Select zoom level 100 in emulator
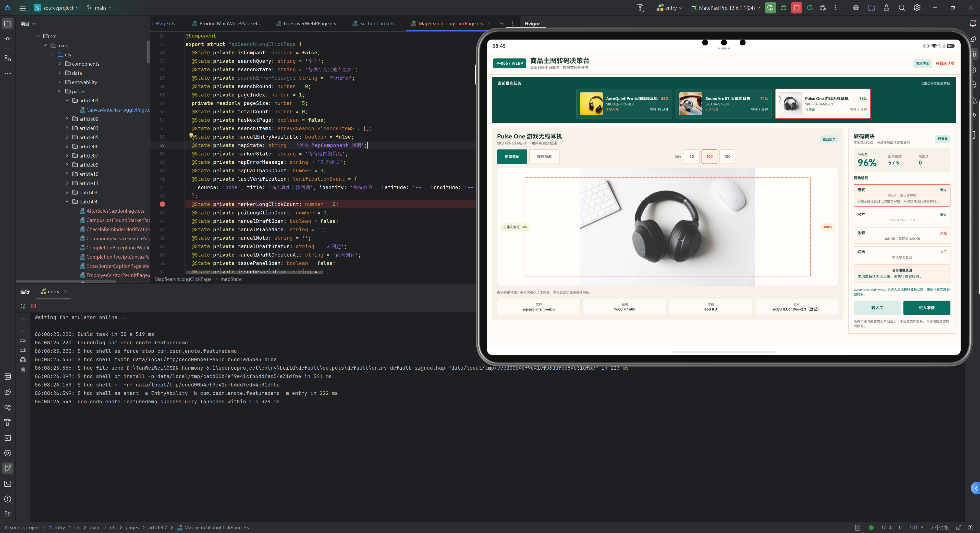This screenshot has width=980, height=533. pos(709,156)
